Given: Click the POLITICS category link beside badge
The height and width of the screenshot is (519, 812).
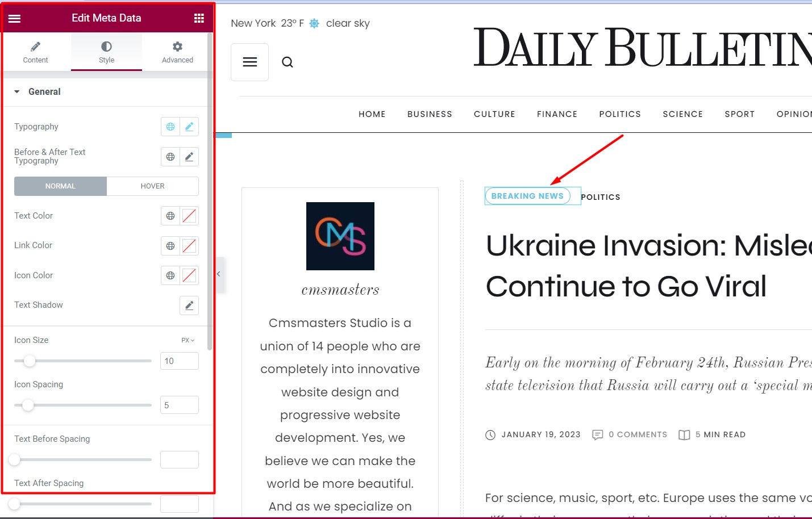Looking at the screenshot, I should click(x=601, y=197).
